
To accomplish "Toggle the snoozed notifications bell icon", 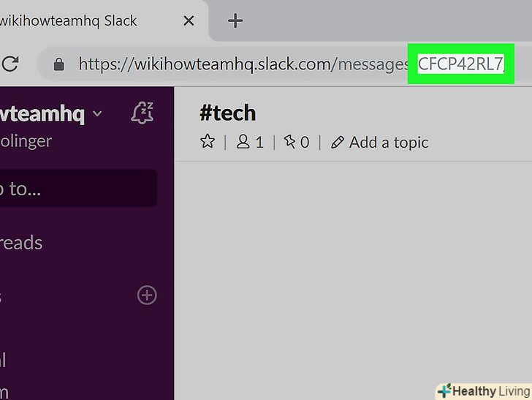I will pyautogui.click(x=142, y=113).
